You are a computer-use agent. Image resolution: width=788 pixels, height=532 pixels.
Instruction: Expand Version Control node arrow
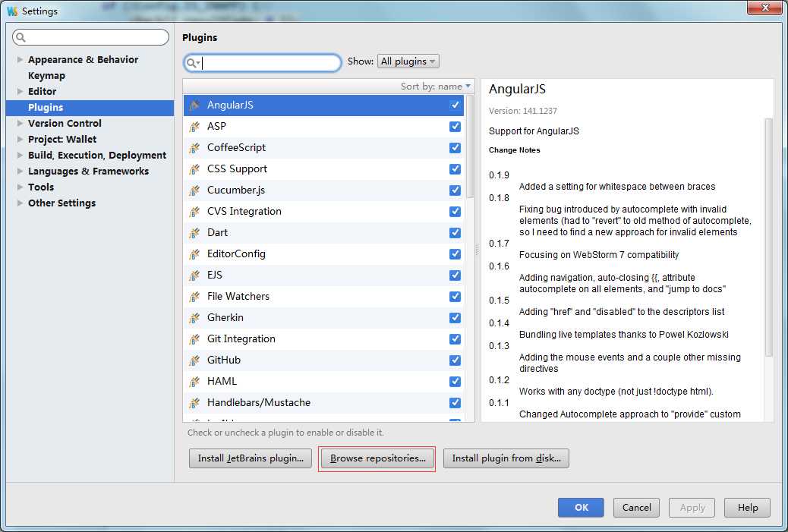(20, 123)
